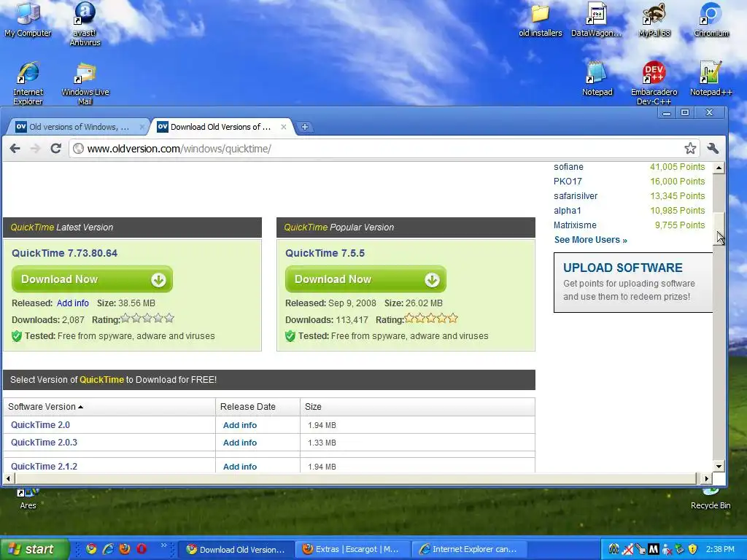Viewport: 747px width, 560px height.
Task: Open the old installers folder
Action: [x=541, y=20]
